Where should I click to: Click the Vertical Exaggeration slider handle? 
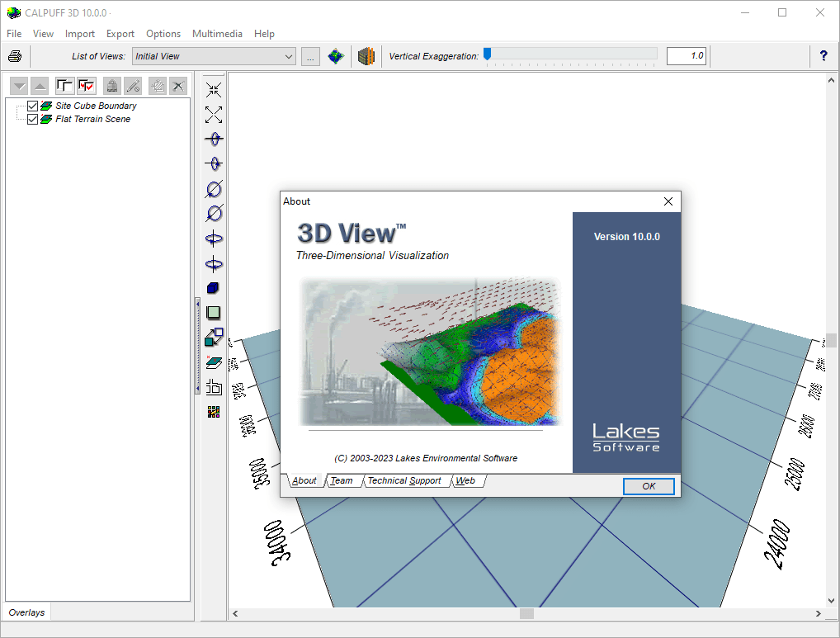click(487, 54)
